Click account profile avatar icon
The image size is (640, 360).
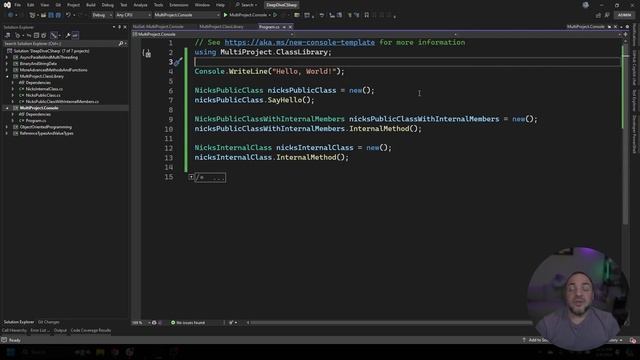click(586, 5)
